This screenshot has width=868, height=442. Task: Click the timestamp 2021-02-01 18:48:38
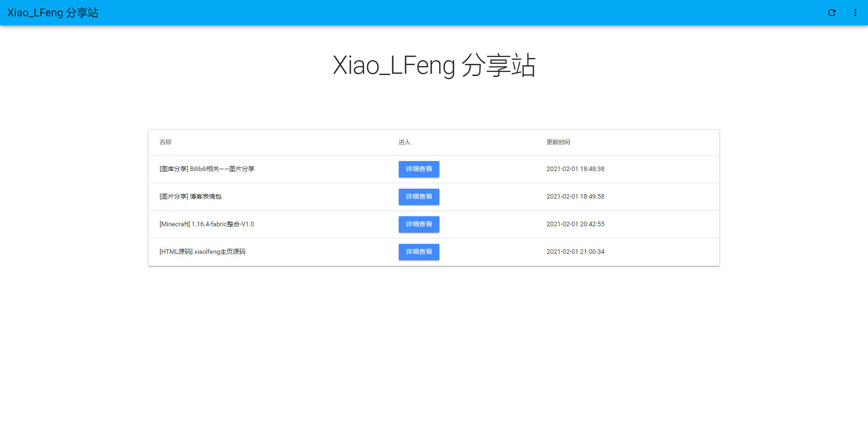[575, 169]
